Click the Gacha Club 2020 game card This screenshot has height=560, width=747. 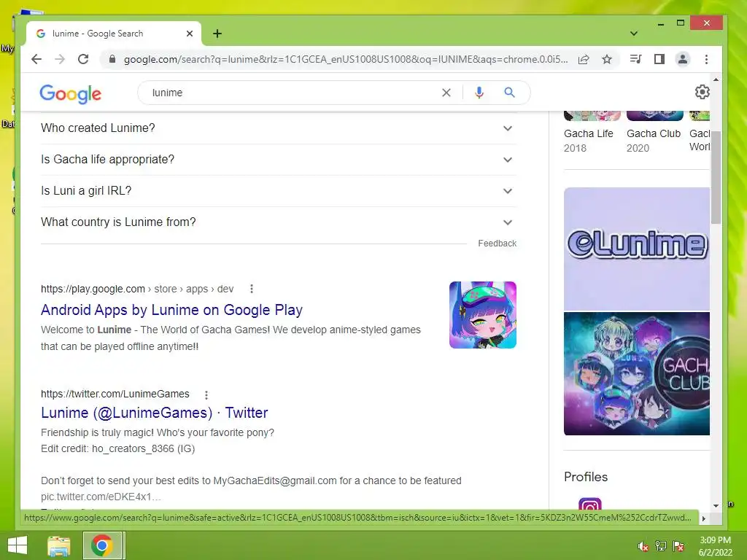point(654,133)
